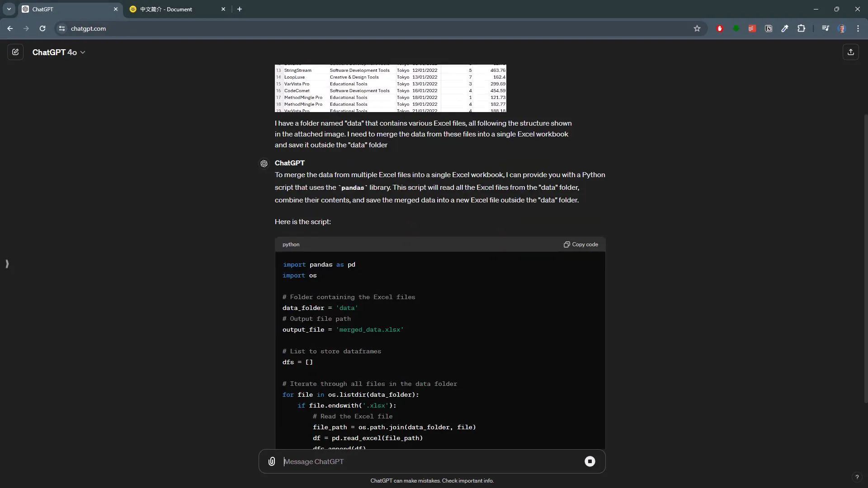The height and width of the screenshot is (488, 868).
Task: Open the Chrome three-dot menu
Action: 859,28
